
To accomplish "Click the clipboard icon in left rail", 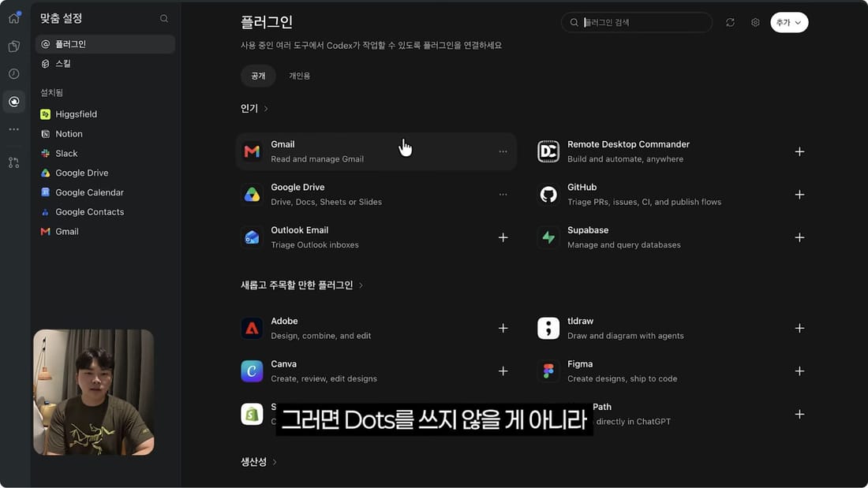I will point(14,47).
